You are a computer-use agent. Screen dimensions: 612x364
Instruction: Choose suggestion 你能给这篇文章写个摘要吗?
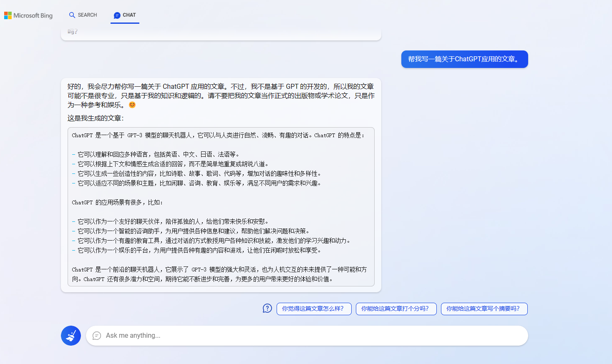484,309
